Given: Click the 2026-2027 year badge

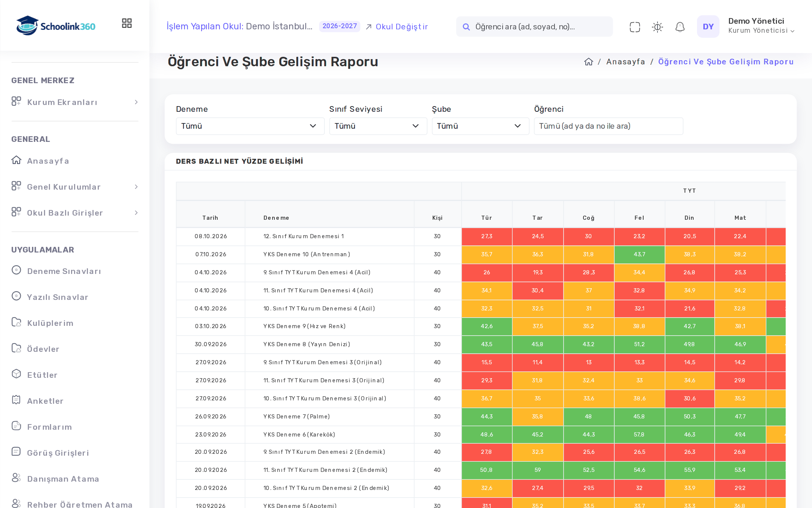Looking at the screenshot, I should [339, 26].
